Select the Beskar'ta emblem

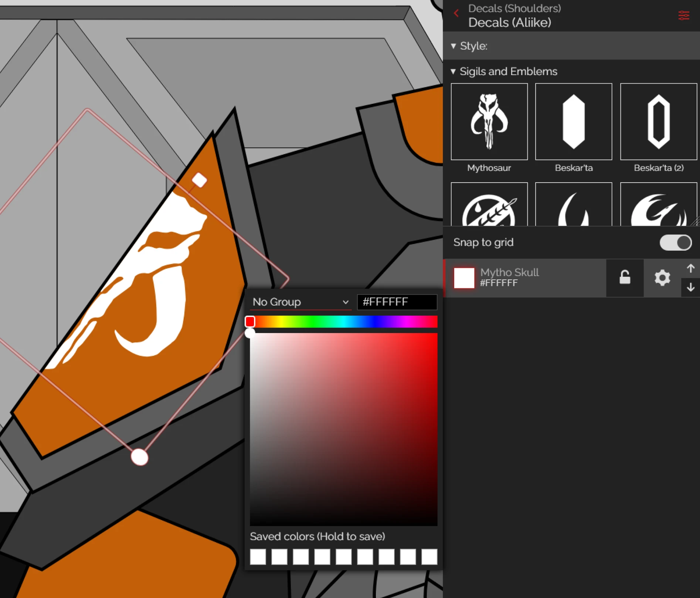click(574, 122)
